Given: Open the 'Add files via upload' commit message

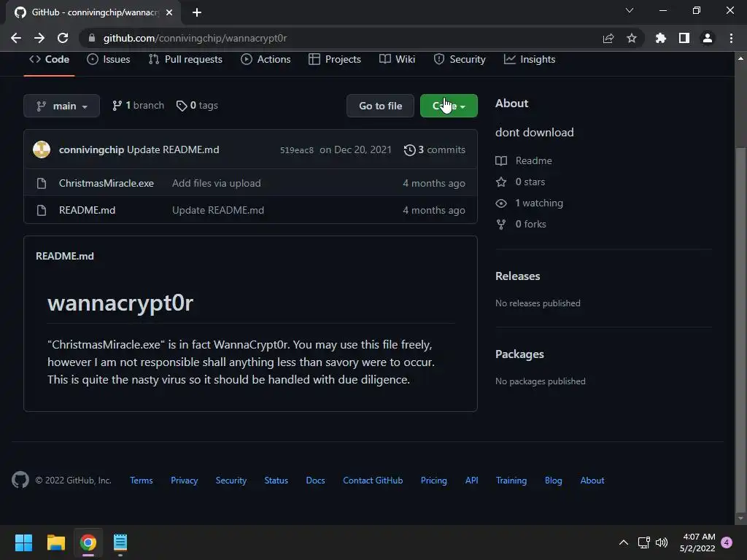Looking at the screenshot, I should (x=216, y=183).
